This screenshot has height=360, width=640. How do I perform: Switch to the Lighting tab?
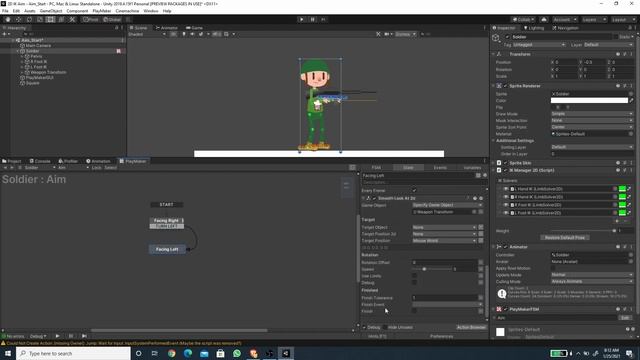coord(534,28)
